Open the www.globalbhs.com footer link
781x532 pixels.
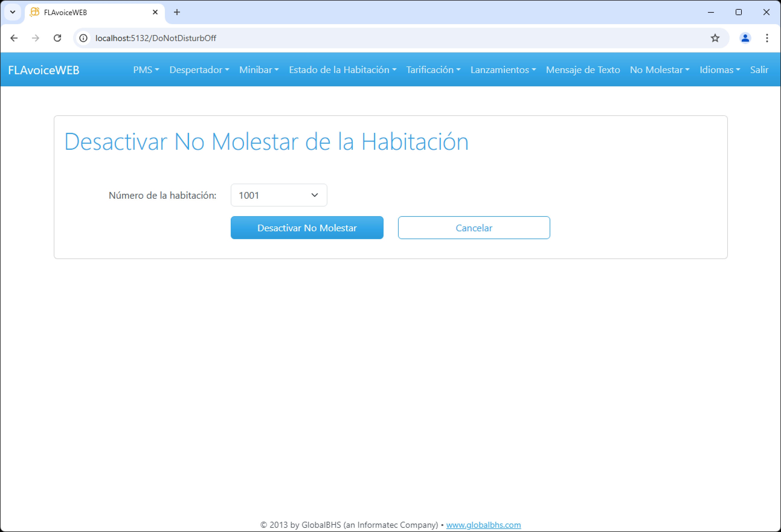tap(483, 525)
